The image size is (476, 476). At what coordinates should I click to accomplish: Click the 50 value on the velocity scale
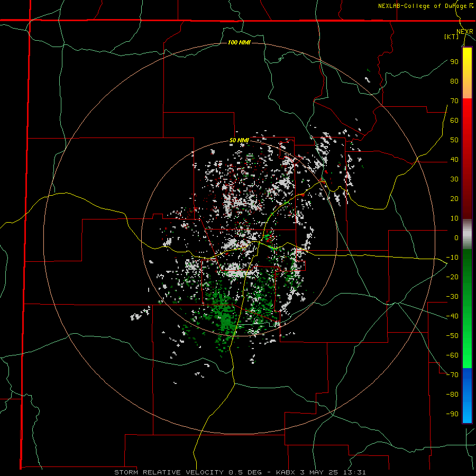click(454, 140)
